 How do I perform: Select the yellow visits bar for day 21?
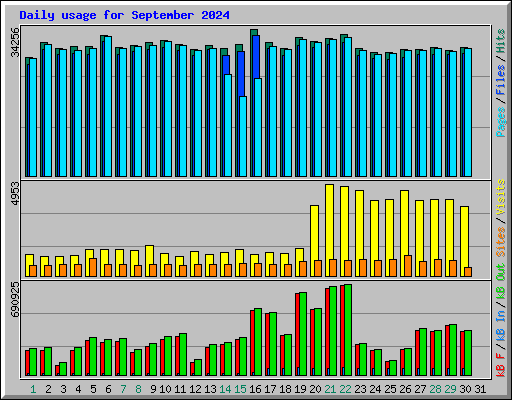329,222
